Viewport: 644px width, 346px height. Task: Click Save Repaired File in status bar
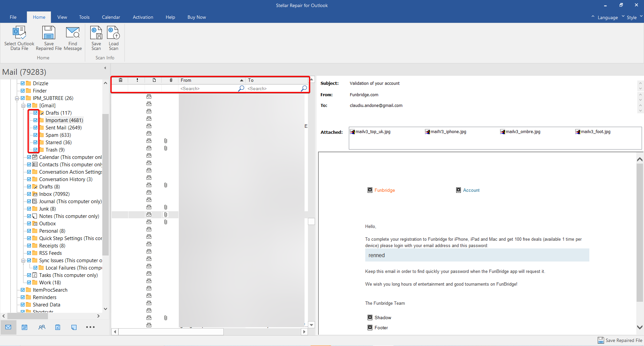620,340
